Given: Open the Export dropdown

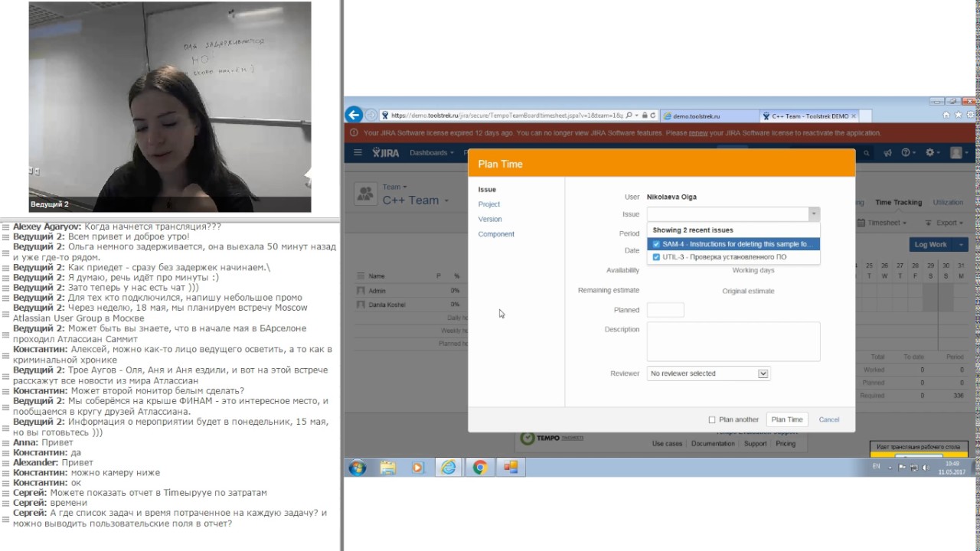Looking at the screenshot, I should pos(946,223).
